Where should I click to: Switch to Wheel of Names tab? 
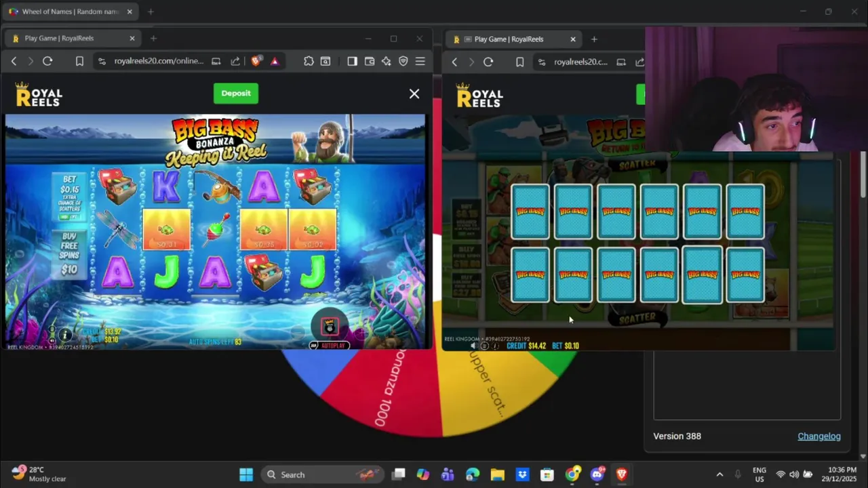tap(70, 12)
